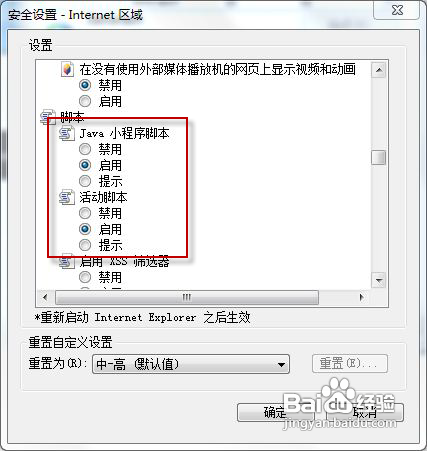Click the horizontal scrollbar right arrow
This screenshot has height=451, width=427.
[361, 297]
